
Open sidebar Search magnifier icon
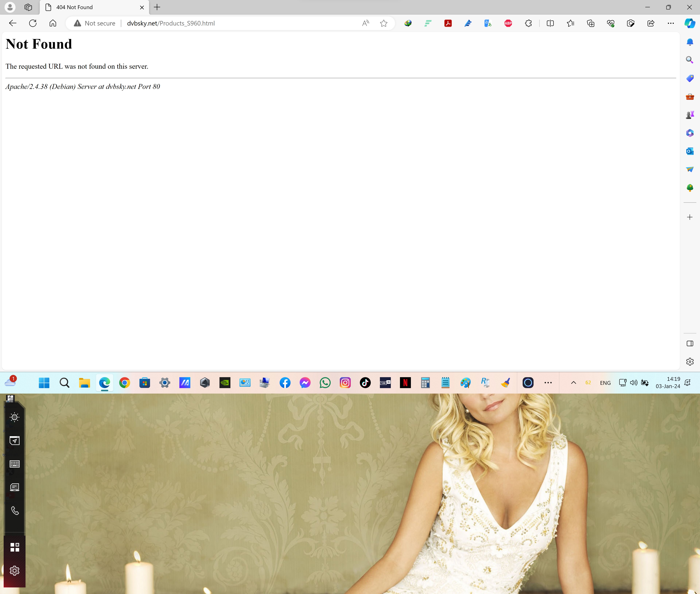pyautogui.click(x=690, y=60)
